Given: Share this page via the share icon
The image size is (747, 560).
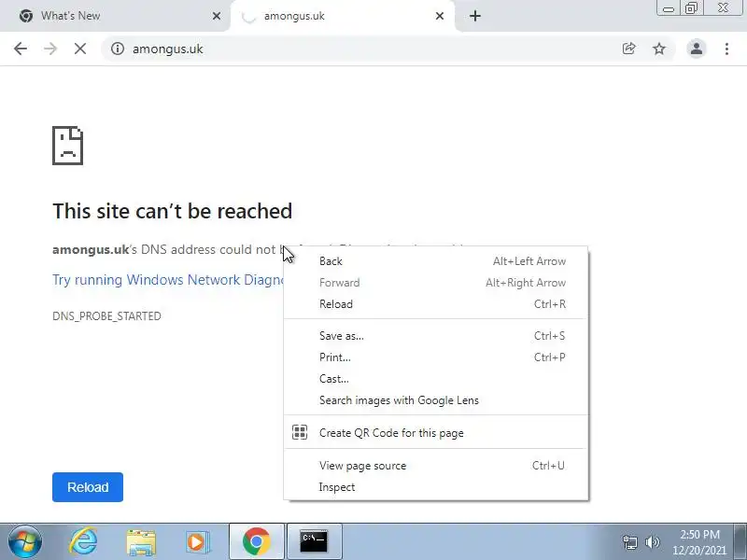Looking at the screenshot, I should click(628, 49).
